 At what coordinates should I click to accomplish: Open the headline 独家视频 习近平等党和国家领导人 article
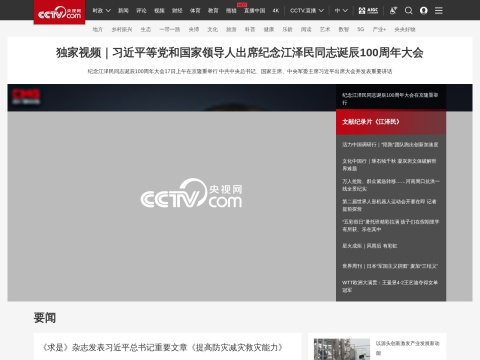(240, 53)
